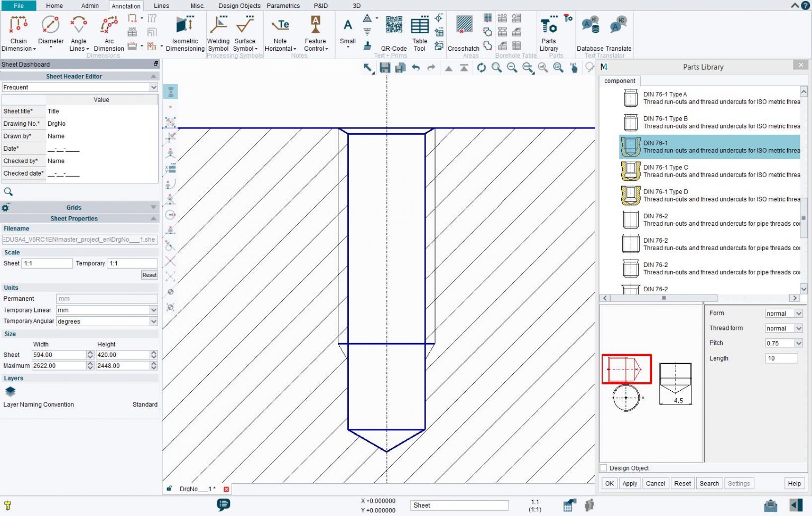Viewport: 812px width, 516px height.
Task: Open the Frequent dropdown in Sheet Header Editor
Action: pyautogui.click(x=153, y=87)
